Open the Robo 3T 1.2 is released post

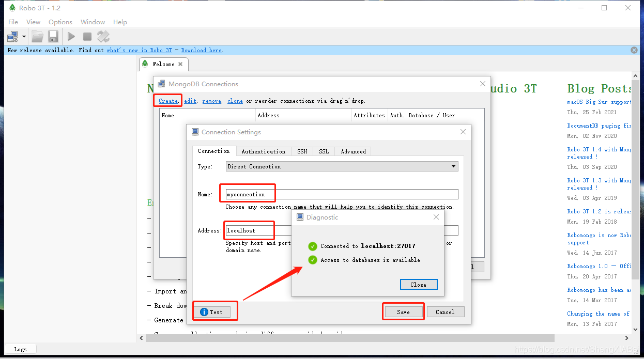click(x=600, y=211)
